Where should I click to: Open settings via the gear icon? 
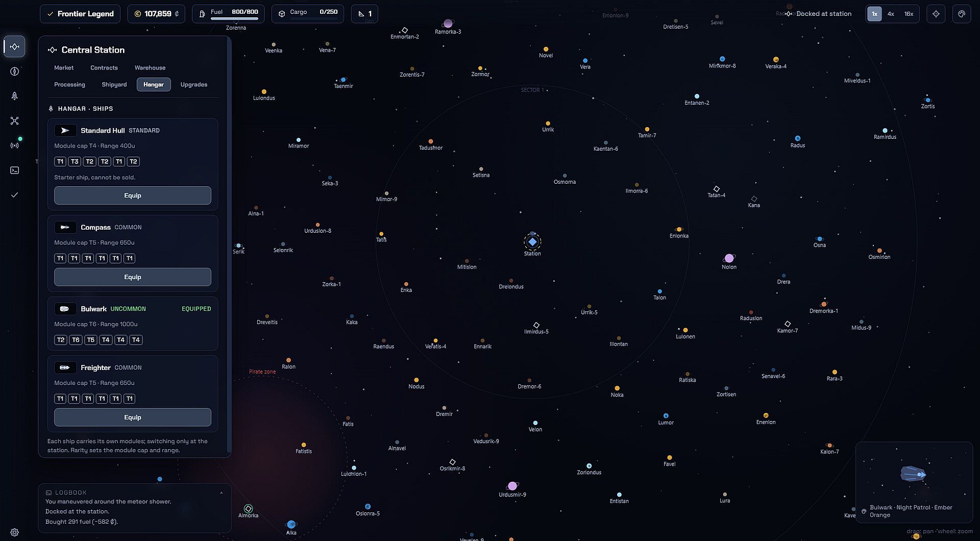(14, 532)
